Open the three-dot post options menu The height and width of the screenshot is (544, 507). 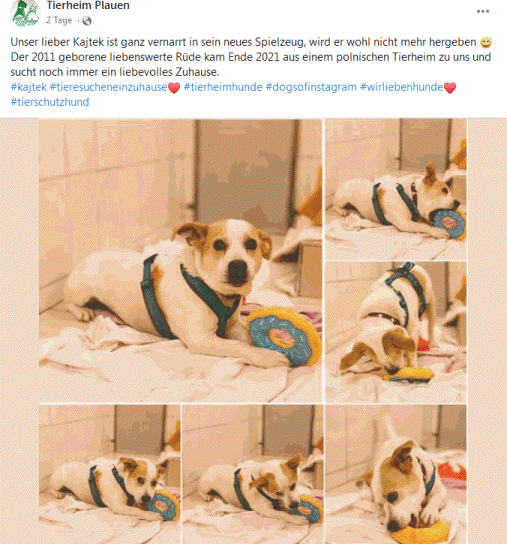(x=483, y=11)
